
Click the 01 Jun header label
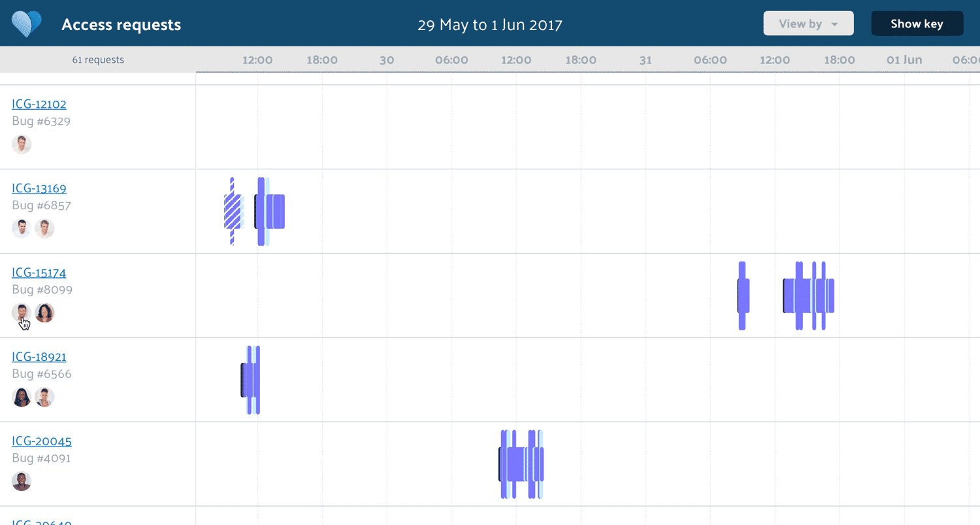click(x=904, y=59)
